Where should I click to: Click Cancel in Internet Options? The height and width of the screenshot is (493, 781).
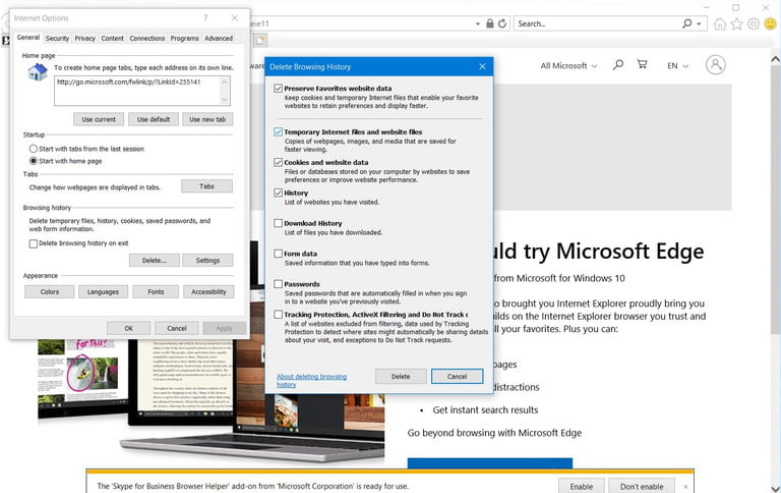(177, 328)
